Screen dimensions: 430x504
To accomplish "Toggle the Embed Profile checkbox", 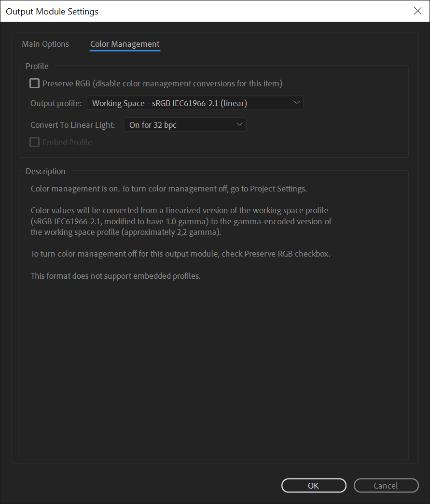I will (34, 142).
